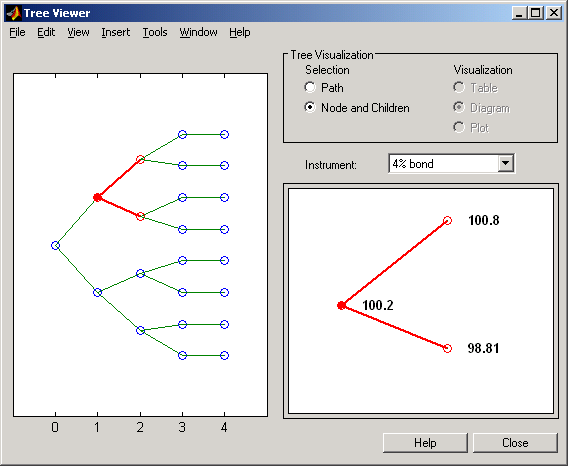This screenshot has width=568, height=466.
Task: Select the bottommost node at time 3
Action: click(x=183, y=355)
